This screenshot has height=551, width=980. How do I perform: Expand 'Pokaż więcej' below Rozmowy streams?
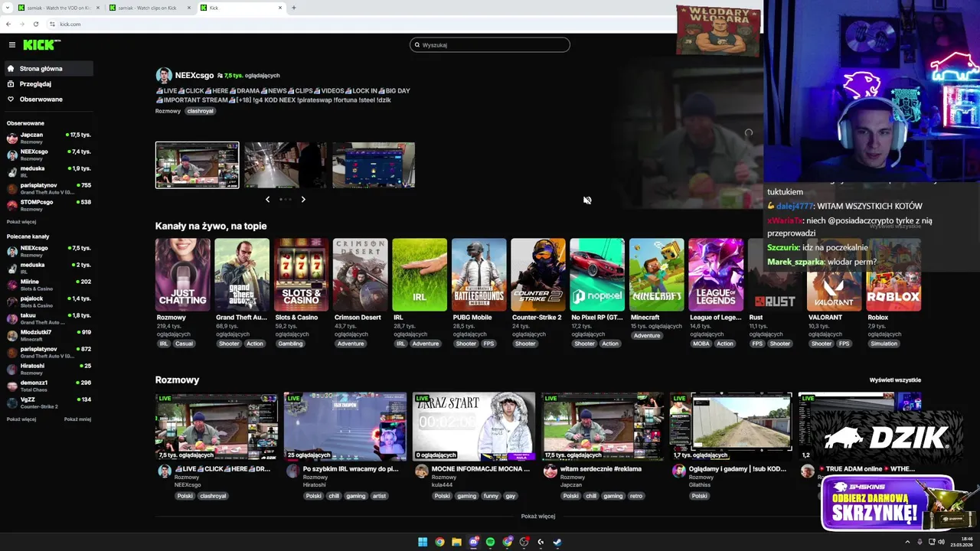pyautogui.click(x=538, y=517)
